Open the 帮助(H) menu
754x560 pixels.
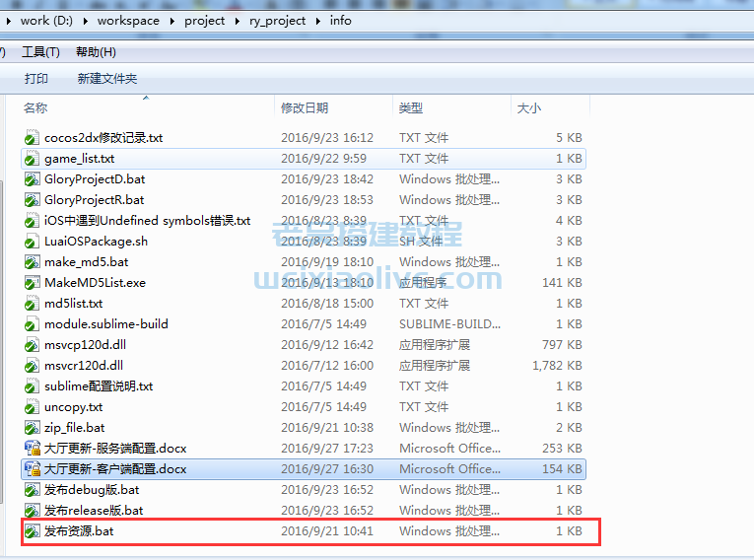(x=96, y=52)
